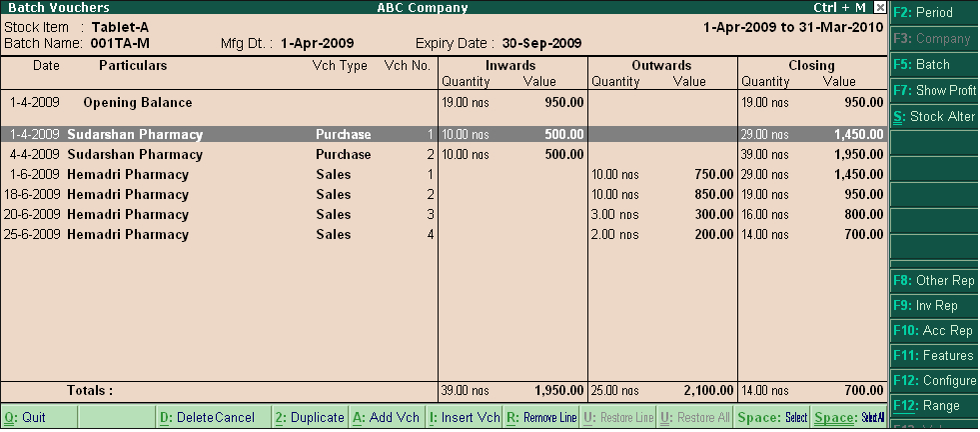Click the Outwards column header
Image resolution: width=980 pixels, height=432 pixels.
[x=661, y=65]
